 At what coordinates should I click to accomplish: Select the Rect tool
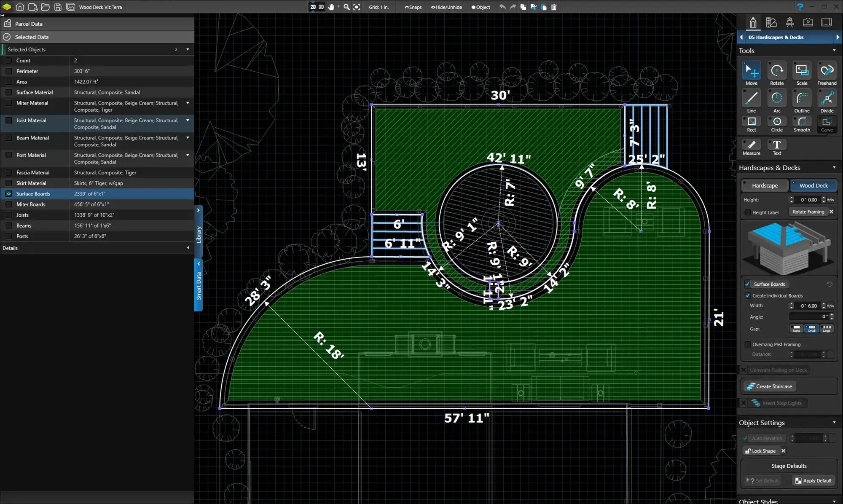(751, 124)
